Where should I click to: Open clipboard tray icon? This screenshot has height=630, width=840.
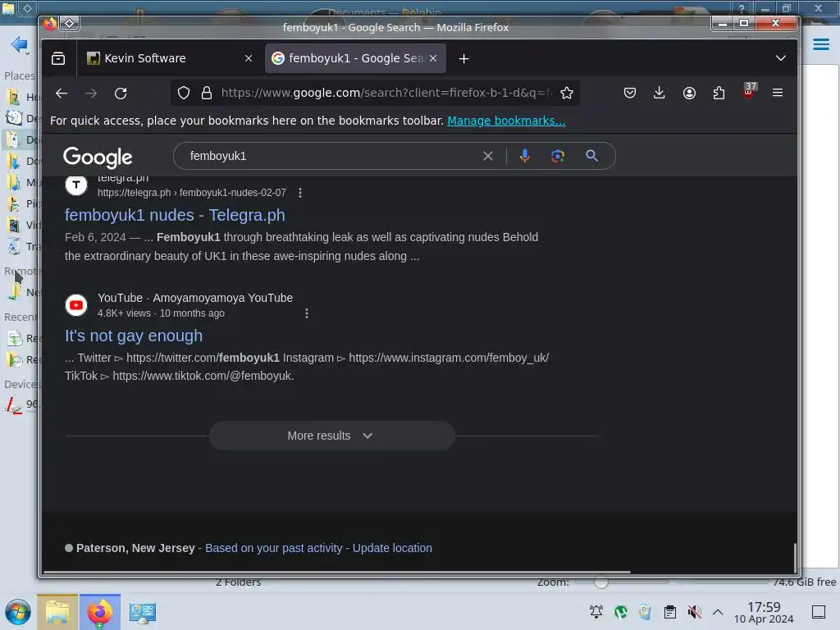coord(669,612)
